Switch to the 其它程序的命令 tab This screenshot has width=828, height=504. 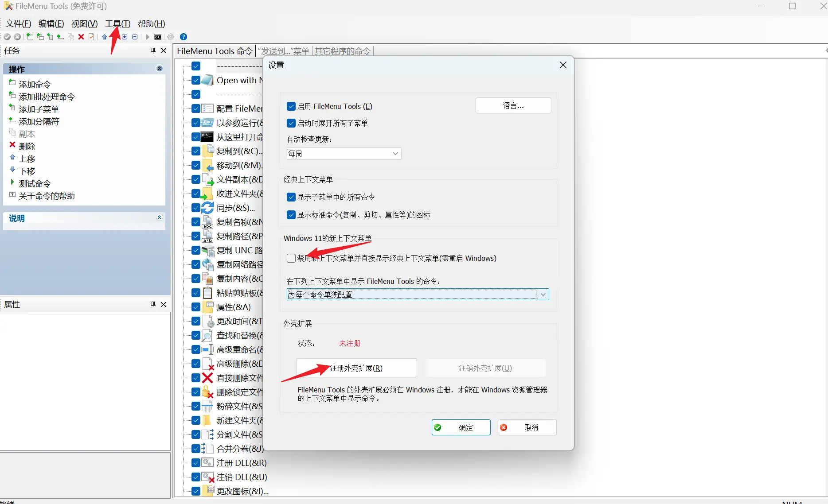coord(343,51)
